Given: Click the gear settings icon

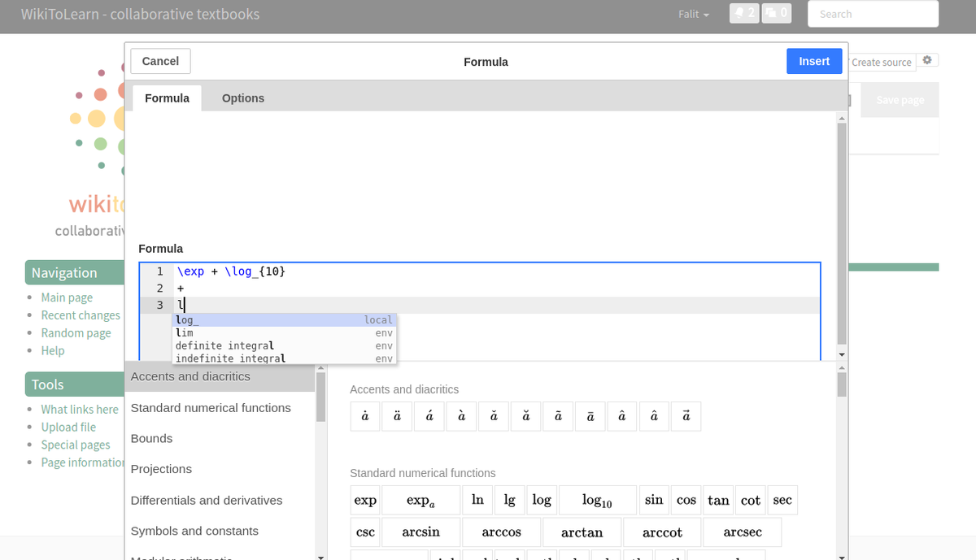Looking at the screenshot, I should pos(928,61).
